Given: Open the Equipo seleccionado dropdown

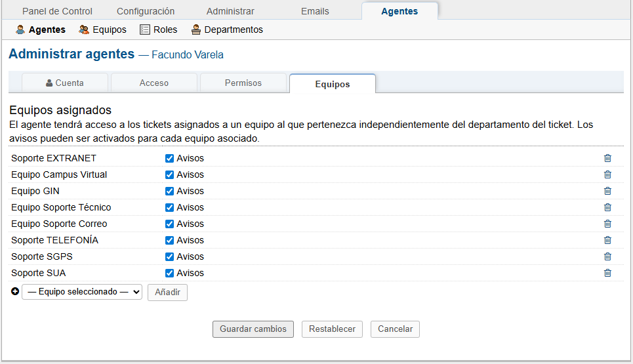Looking at the screenshot, I should coord(82,292).
